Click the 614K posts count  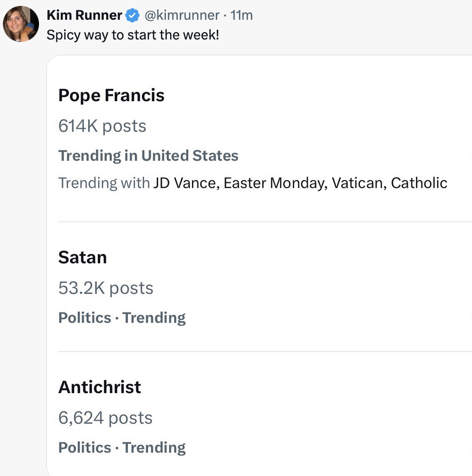click(102, 126)
